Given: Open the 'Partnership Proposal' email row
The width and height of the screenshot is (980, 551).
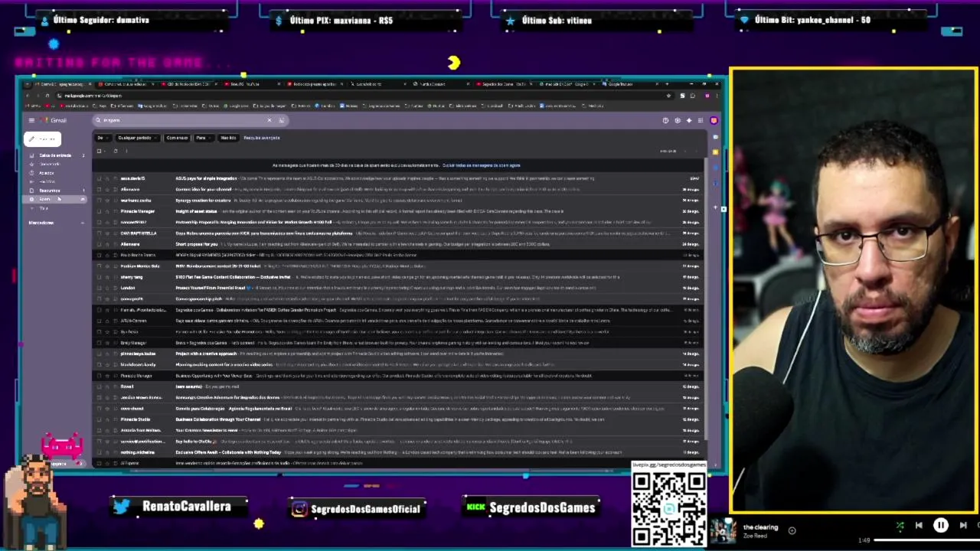Looking at the screenshot, I should 398,222.
